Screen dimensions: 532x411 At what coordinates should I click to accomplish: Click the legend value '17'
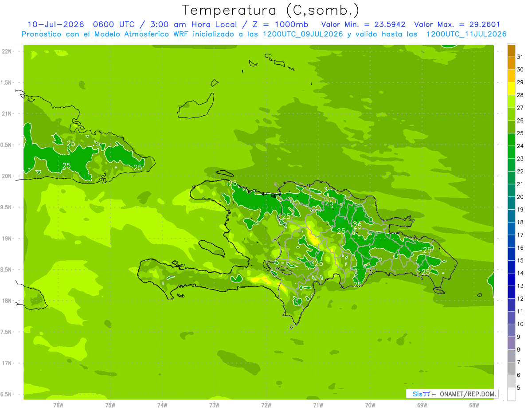coord(520,235)
